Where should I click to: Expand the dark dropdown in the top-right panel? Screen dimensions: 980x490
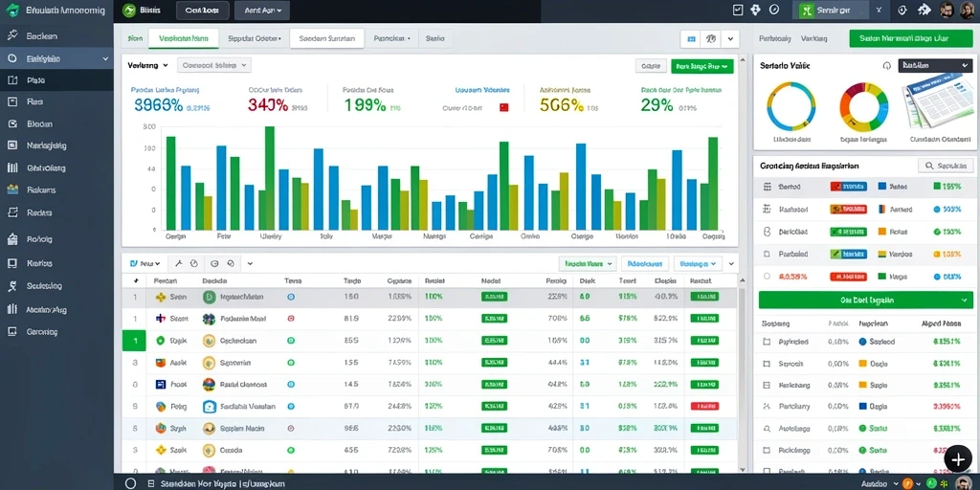pyautogui.click(x=934, y=65)
